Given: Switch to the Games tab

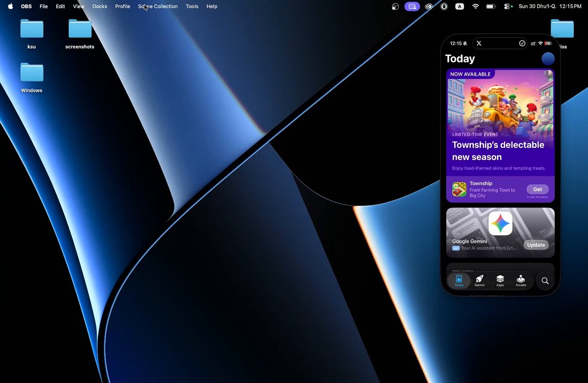Looking at the screenshot, I should click(x=480, y=281).
